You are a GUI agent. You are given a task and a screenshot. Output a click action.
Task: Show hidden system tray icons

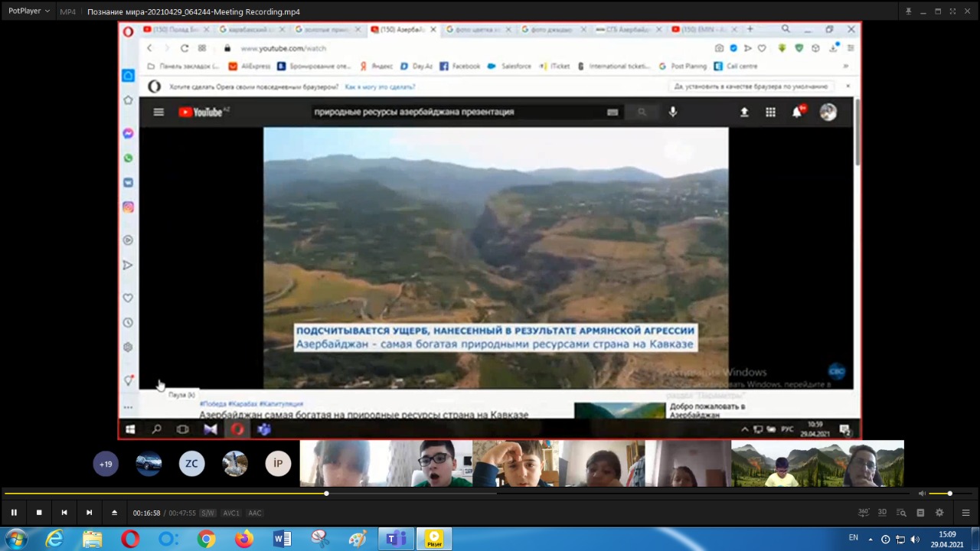pyautogui.click(x=870, y=540)
